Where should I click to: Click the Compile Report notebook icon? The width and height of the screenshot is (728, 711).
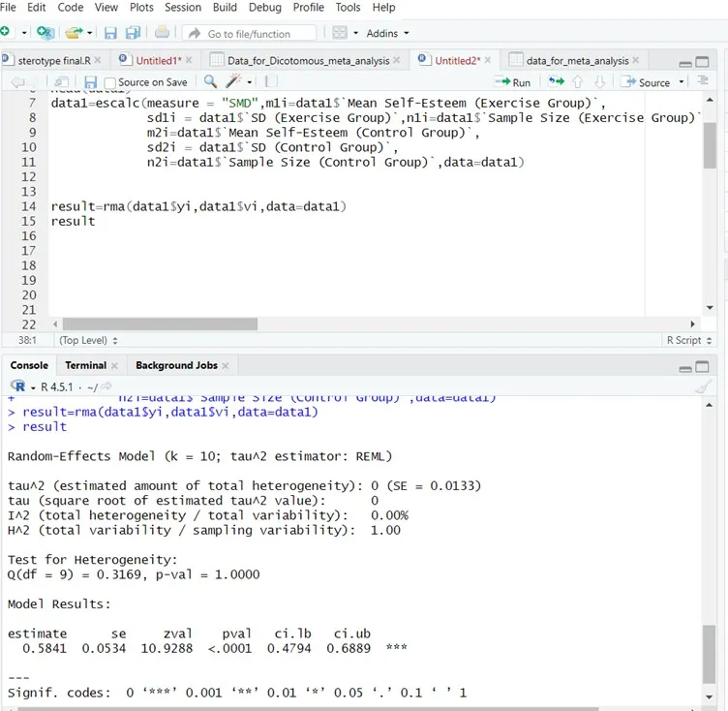[271, 81]
